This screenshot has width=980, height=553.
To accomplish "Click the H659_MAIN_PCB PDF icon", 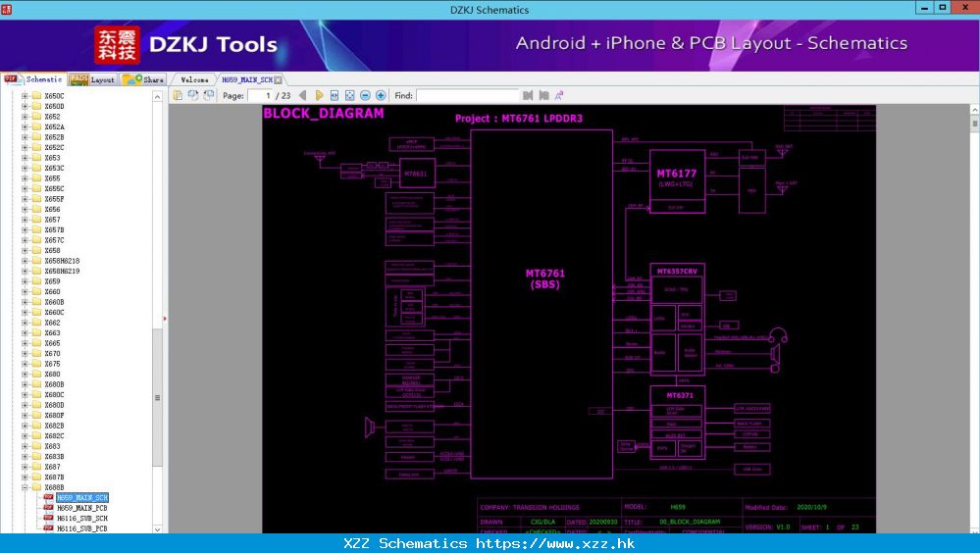I will click(48, 508).
